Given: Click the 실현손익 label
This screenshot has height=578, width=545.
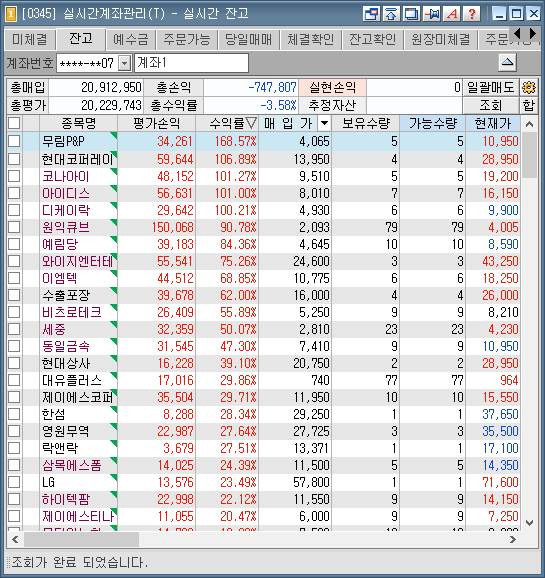Looking at the screenshot, I should pyautogui.click(x=333, y=87).
